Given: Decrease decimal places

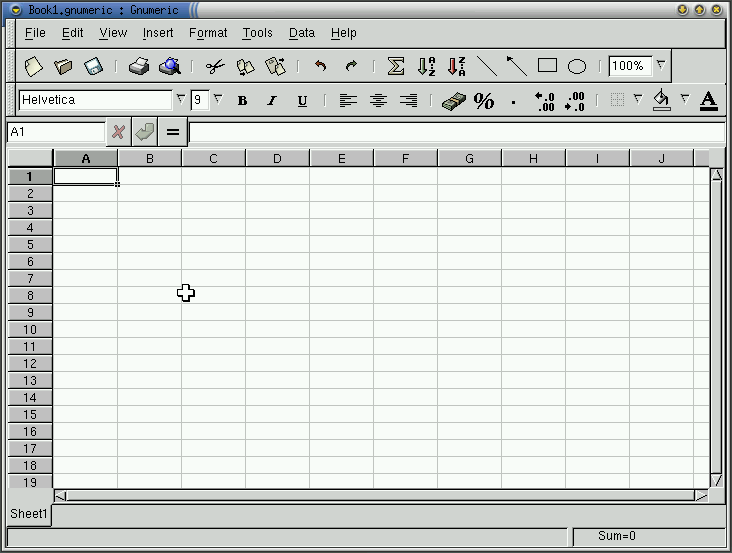Looking at the screenshot, I should pos(574,101).
